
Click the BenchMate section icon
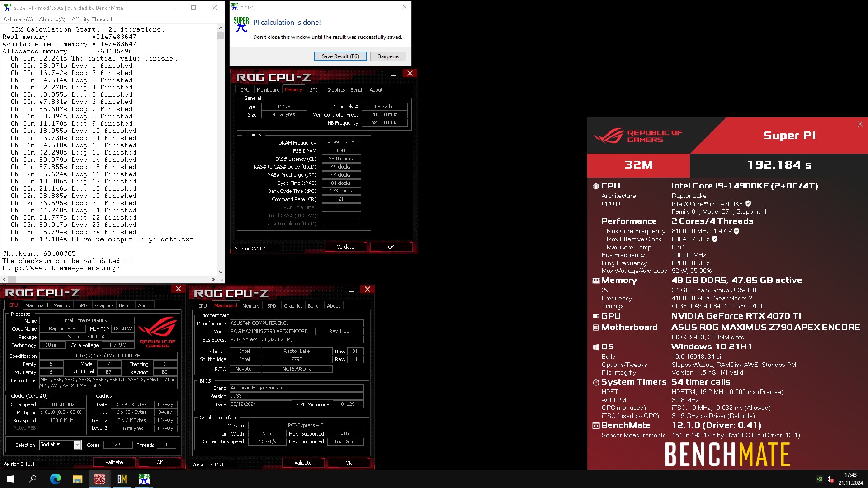(596, 426)
